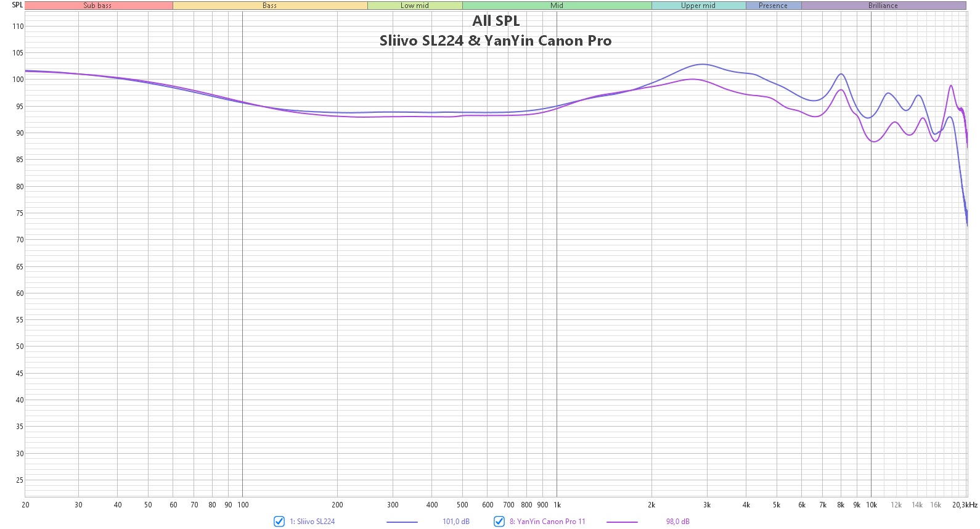Click the 20,3kHz frequency axis label

tap(965, 505)
